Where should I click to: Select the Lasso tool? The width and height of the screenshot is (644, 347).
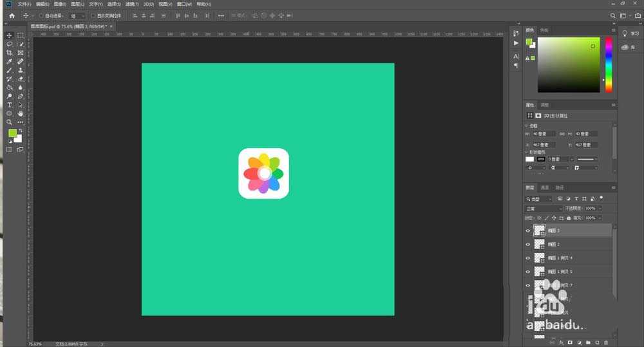(x=10, y=44)
